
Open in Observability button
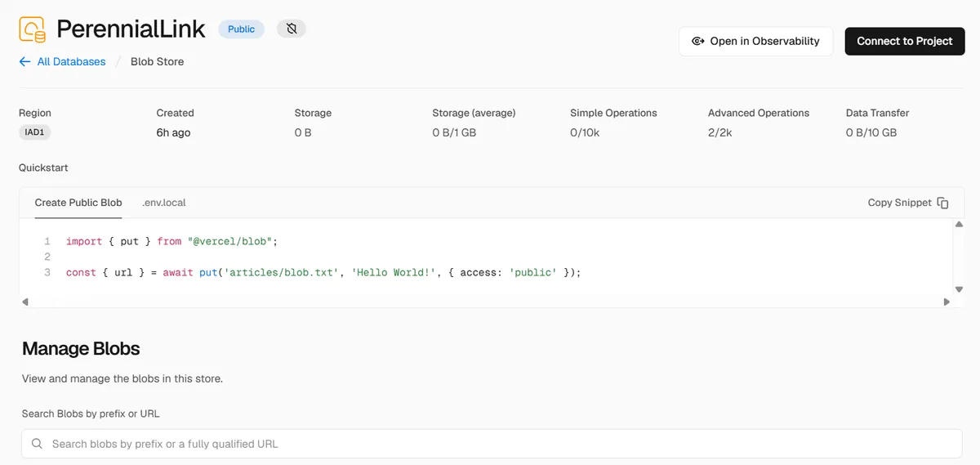click(x=755, y=41)
